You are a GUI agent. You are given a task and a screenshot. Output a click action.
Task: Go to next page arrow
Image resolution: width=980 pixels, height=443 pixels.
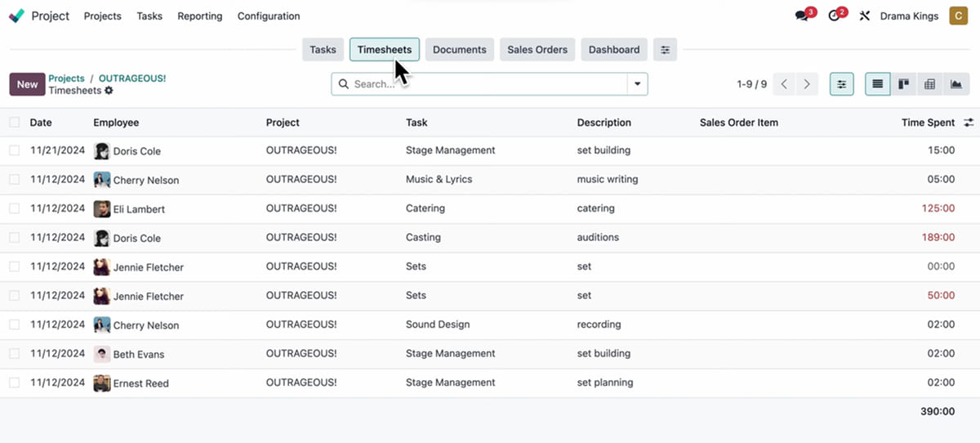(807, 84)
